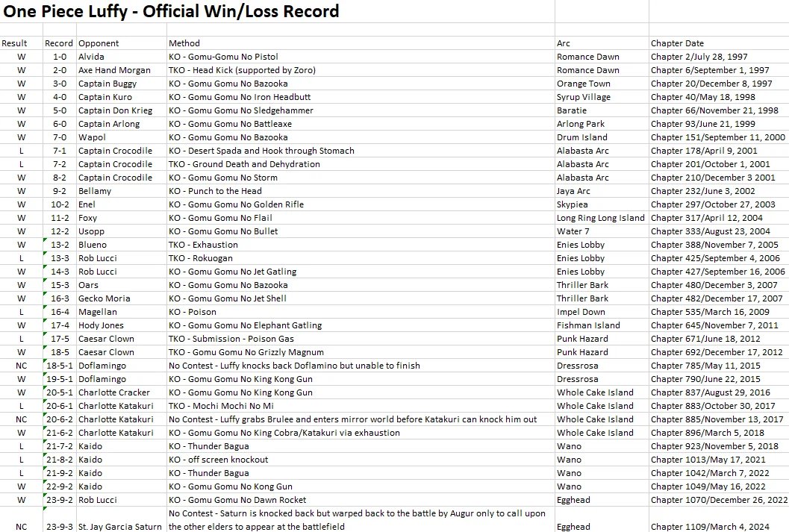The height and width of the screenshot is (532, 789).
Task: Click the cell 'KO - off screen knockout'
Action: (x=361, y=460)
